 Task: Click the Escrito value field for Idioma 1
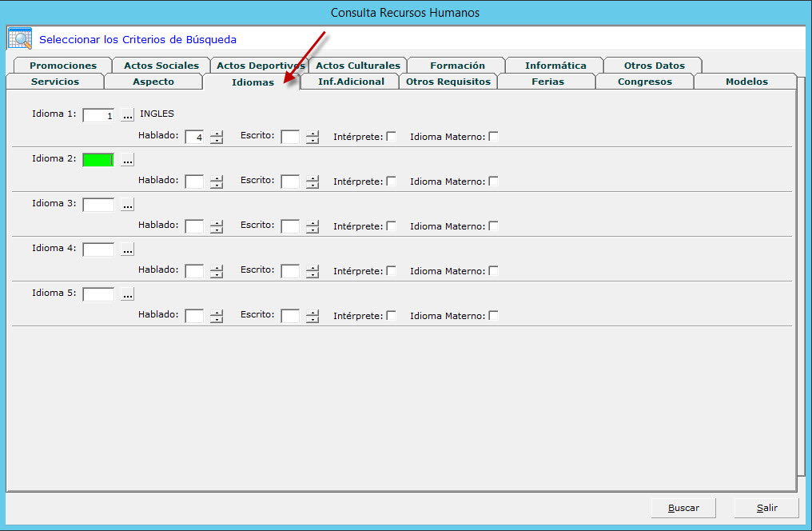pyautogui.click(x=290, y=137)
